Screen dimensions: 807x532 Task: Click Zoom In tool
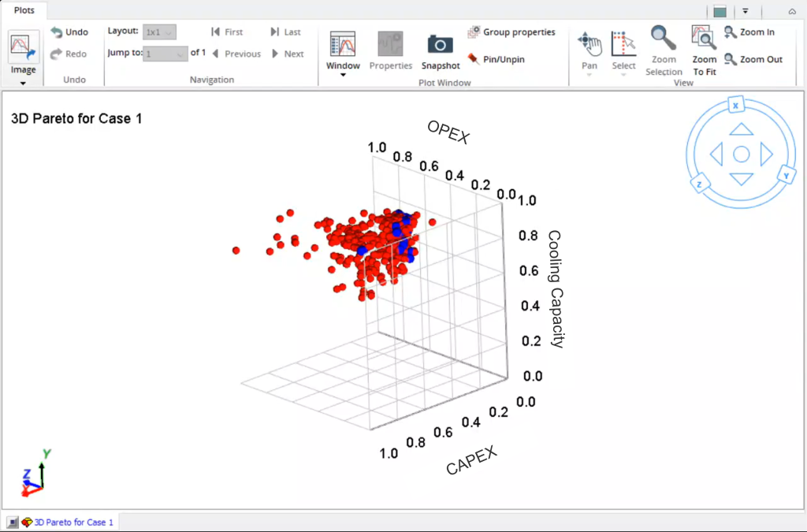(x=749, y=32)
